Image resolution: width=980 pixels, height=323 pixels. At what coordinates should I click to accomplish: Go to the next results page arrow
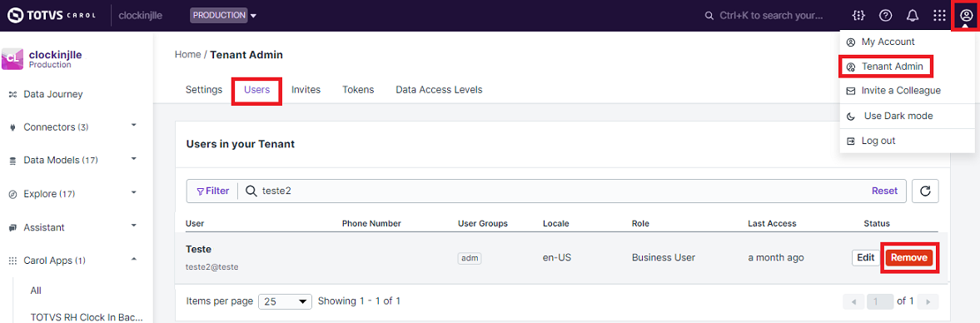click(928, 301)
